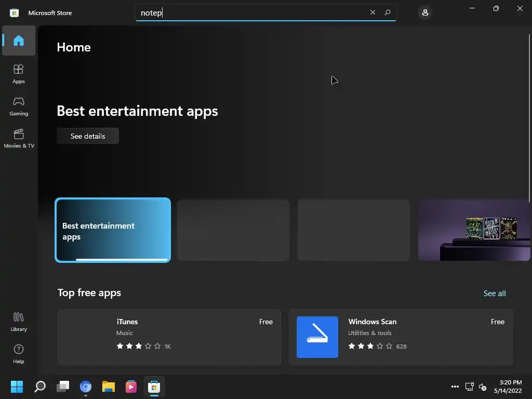
Task: Open the Help page
Action: tap(19, 354)
